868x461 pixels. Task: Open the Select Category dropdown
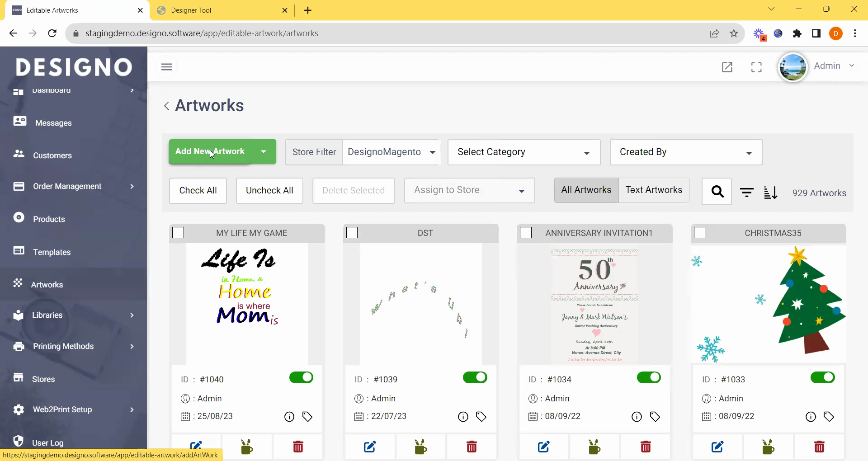[x=524, y=152]
